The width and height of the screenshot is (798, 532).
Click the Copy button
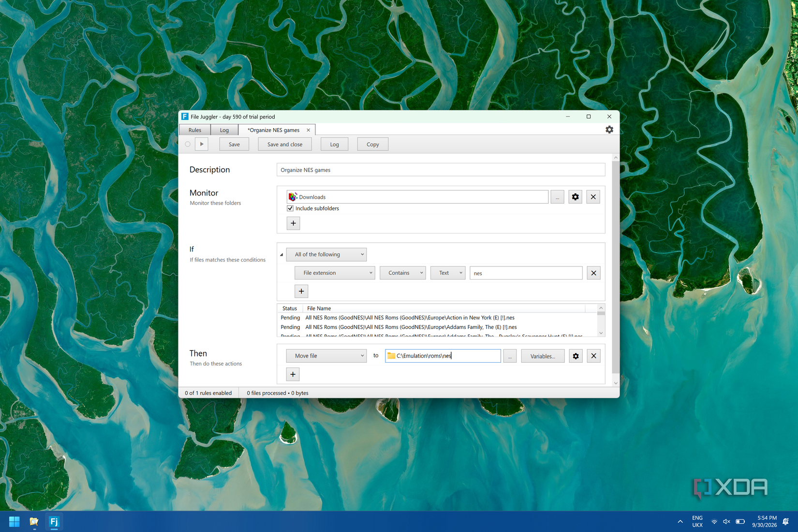[373, 144]
